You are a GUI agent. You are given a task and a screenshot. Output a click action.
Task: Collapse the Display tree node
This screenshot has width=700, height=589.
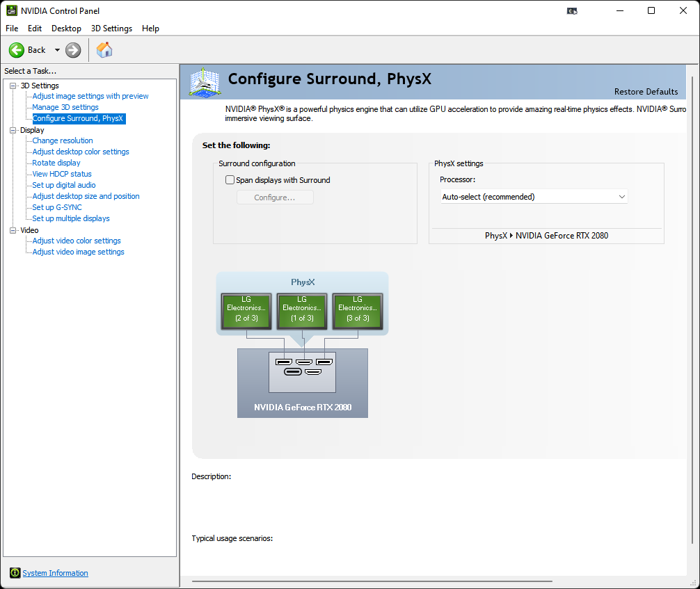coord(13,130)
